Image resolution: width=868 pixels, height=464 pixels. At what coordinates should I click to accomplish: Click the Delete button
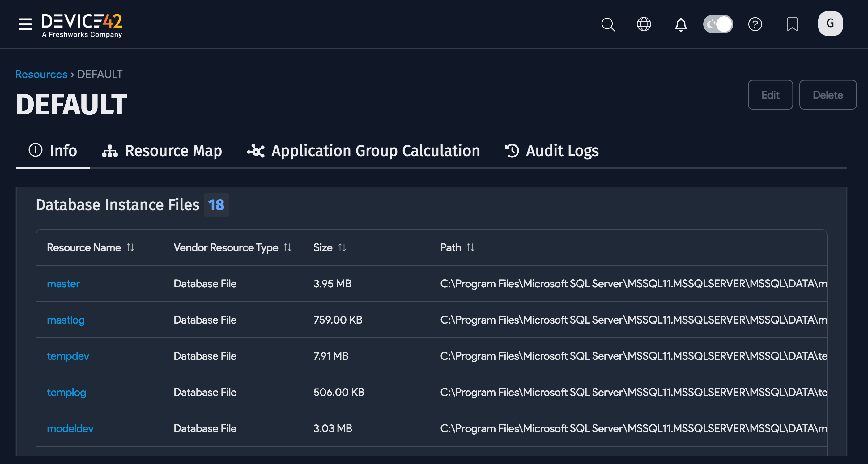tap(828, 95)
